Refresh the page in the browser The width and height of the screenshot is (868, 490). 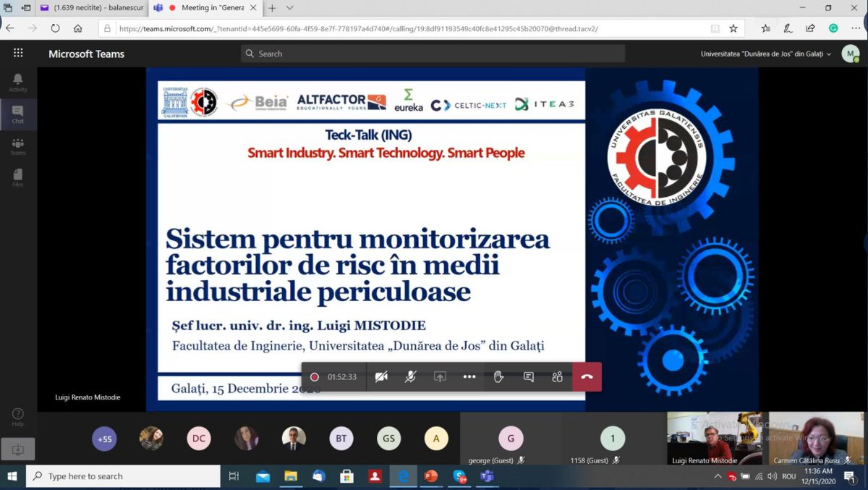[55, 28]
